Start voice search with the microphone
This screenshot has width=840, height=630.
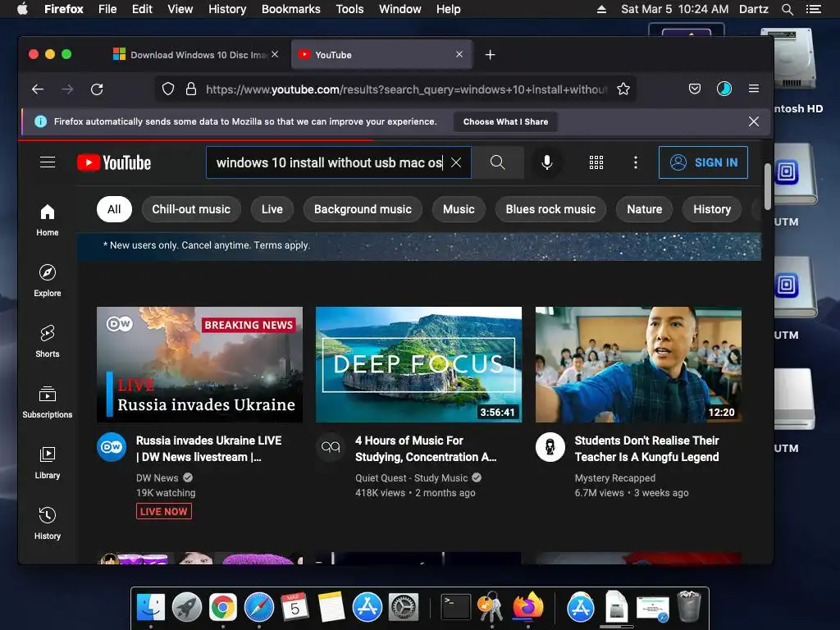coord(546,162)
